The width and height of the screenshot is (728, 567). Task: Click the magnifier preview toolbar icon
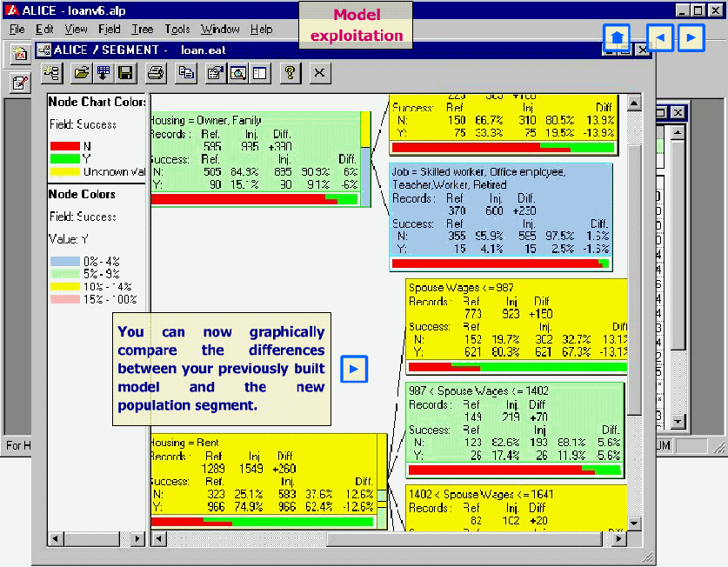pos(237,73)
